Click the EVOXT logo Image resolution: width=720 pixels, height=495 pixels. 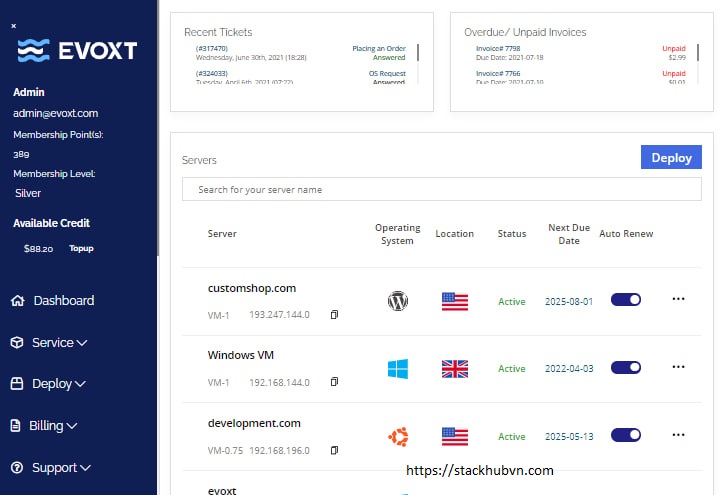click(77, 51)
